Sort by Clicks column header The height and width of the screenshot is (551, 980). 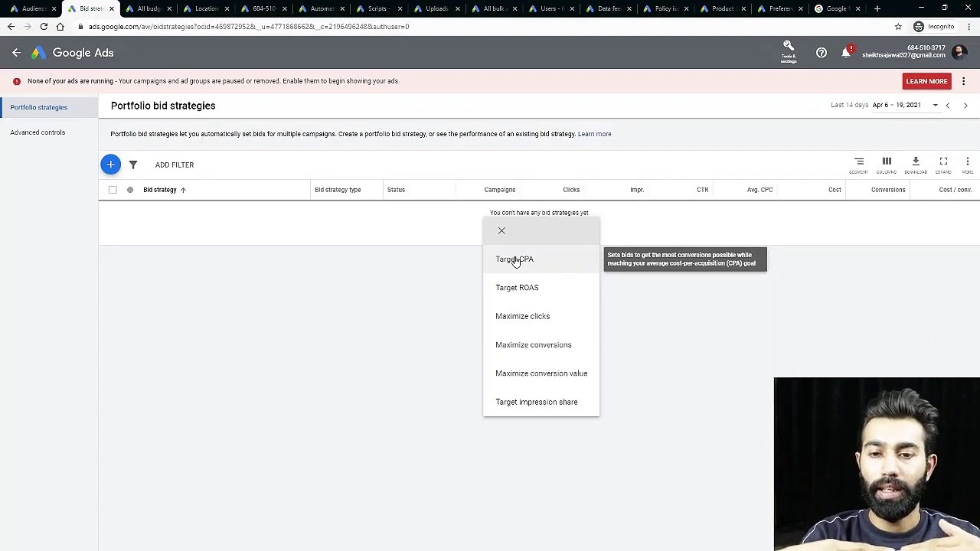click(571, 190)
